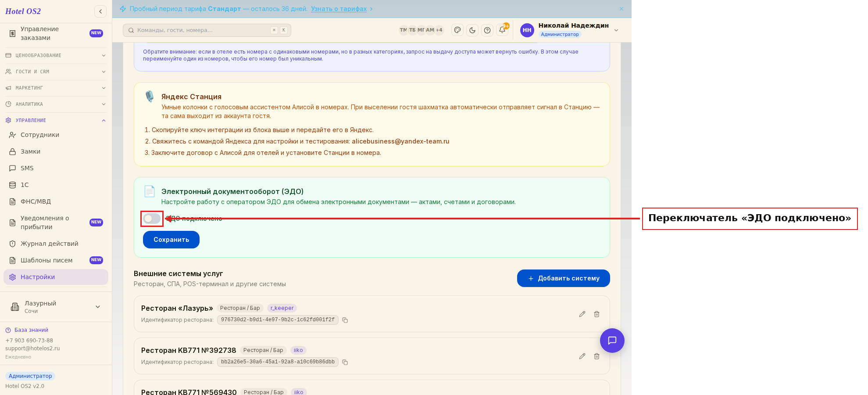Open the Замки page
This screenshot has width=868, height=395.
(56, 151)
